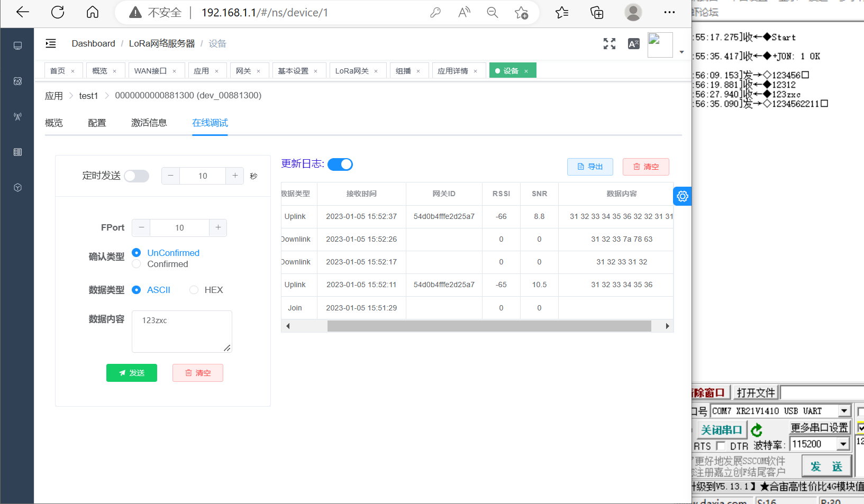Click the log table horizontal scrollbar

coord(489,326)
